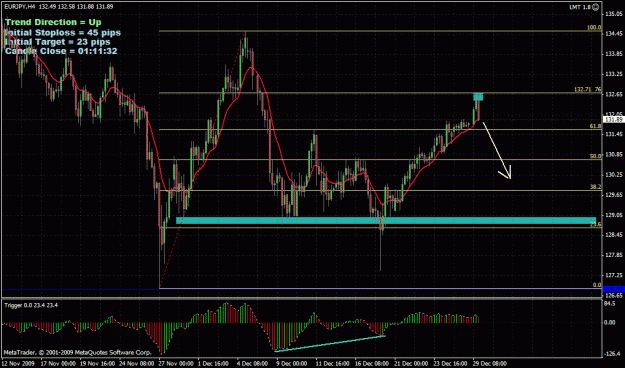This screenshot has width=625, height=368.
Task: Click the '19 Nov 16:00' time axis label
Action: pyautogui.click(x=98, y=364)
